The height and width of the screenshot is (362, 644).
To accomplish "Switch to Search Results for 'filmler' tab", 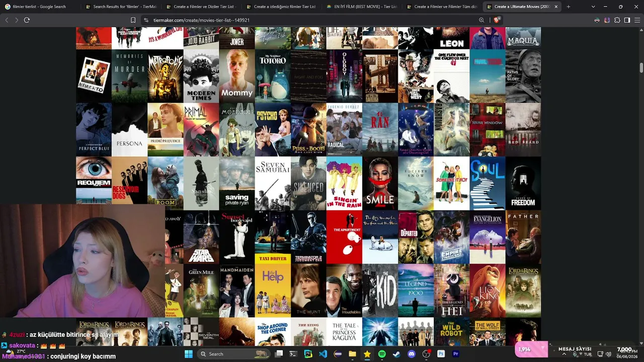I will click(121, 7).
